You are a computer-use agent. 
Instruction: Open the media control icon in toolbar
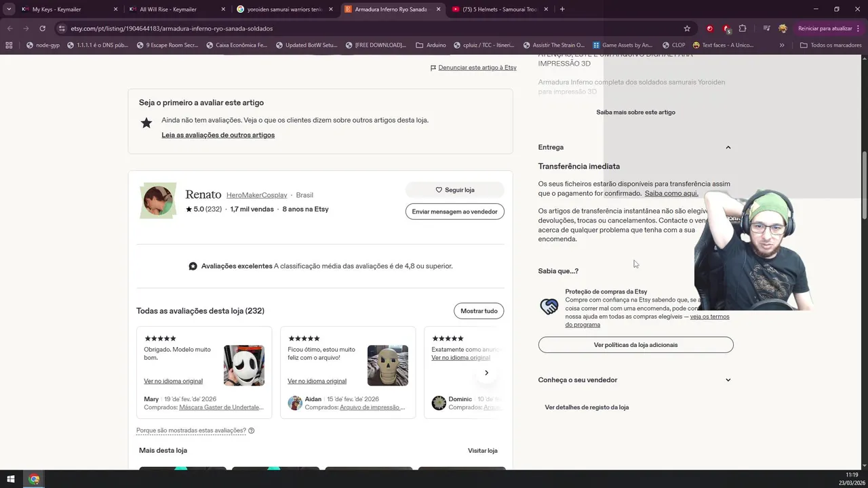click(x=766, y=28)
